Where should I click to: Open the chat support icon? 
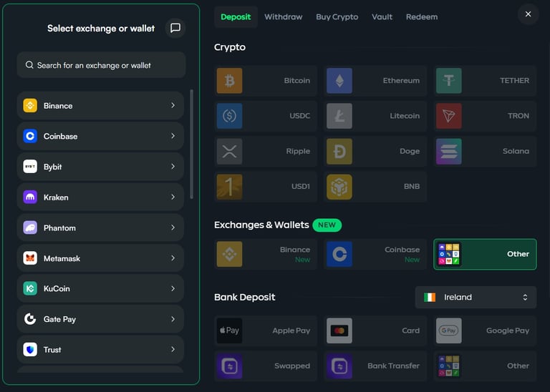click(175, 28)
